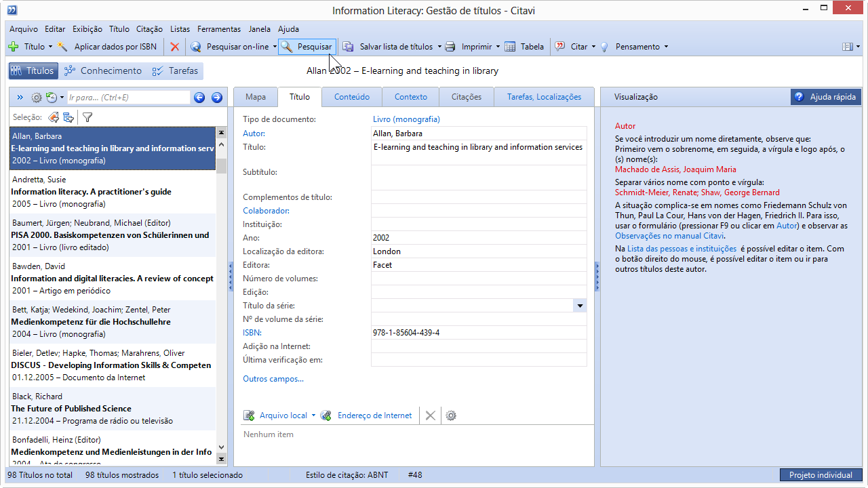Screen dimensions: 868x488
Task: Click Arquivo local attach button
Action: point(275,415)
